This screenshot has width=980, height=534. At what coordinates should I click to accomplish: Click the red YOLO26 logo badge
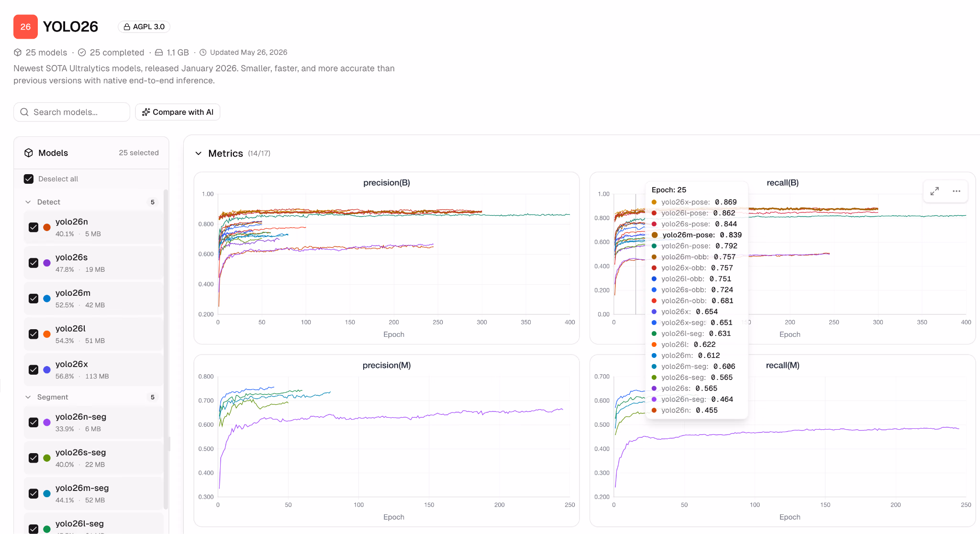point(25,27)
